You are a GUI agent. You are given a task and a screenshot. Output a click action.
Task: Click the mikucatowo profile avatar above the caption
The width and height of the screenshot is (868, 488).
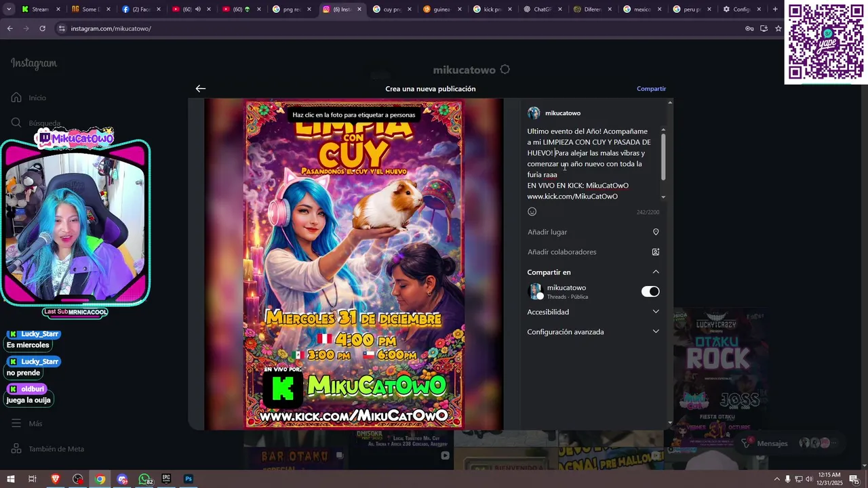[x=534, y=113]
